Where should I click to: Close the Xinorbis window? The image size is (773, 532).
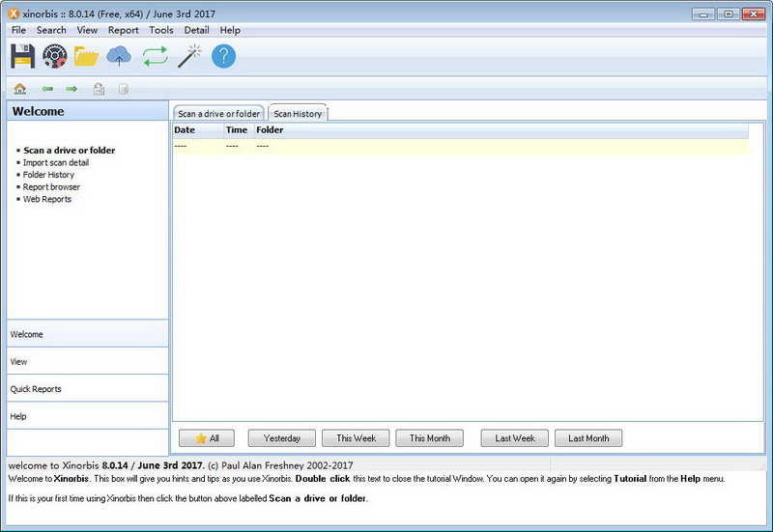click(754, 14)
